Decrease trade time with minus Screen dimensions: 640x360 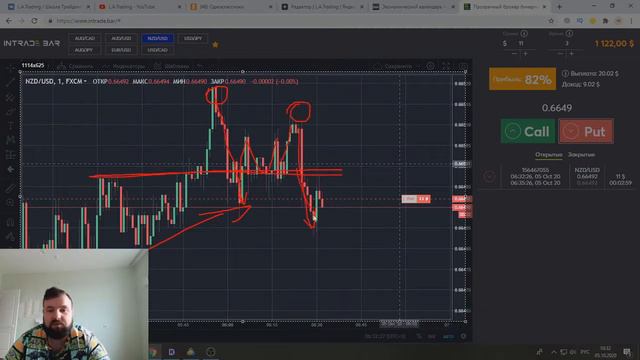[x=560, y=53]
